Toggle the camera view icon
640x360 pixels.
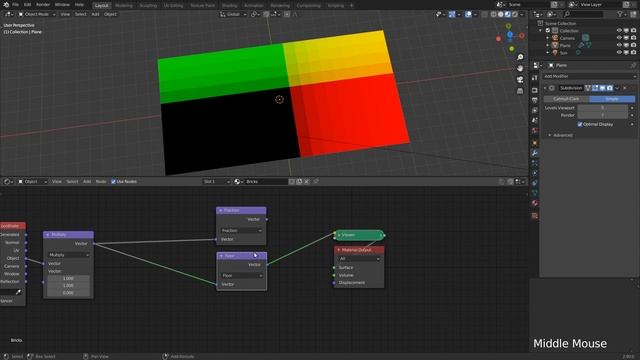click(520, 80)
